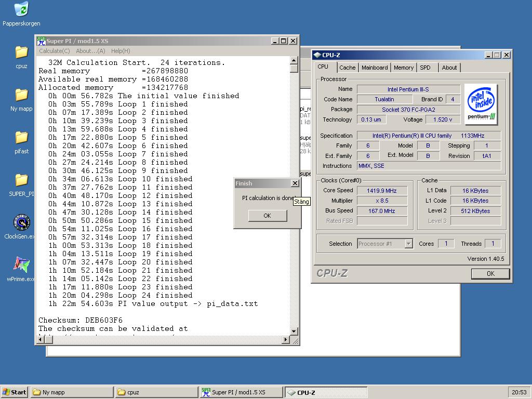Viewport: 532px width, 399px height.
Task: Click Super PI vertical scrollbar up arrow
Action: click(294, 60)
